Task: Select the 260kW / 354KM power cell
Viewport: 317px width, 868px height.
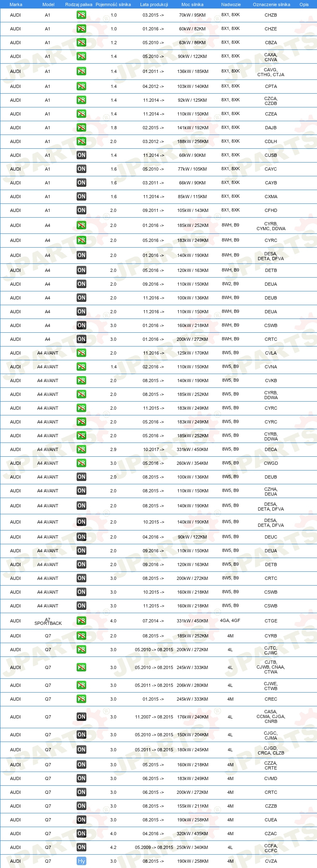Action: point(192,463)
